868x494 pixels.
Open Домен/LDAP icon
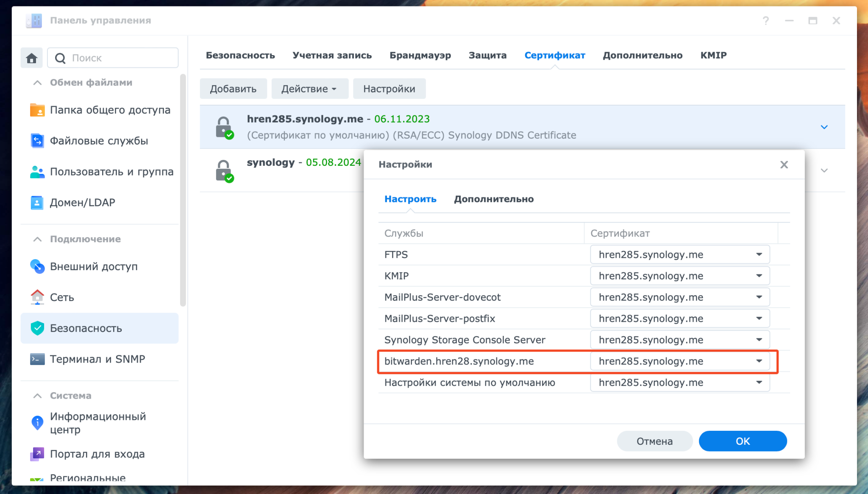coord(37,203)
